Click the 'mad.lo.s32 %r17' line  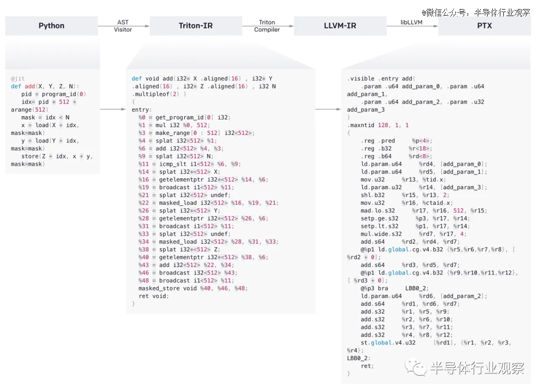tap(424, 211)
